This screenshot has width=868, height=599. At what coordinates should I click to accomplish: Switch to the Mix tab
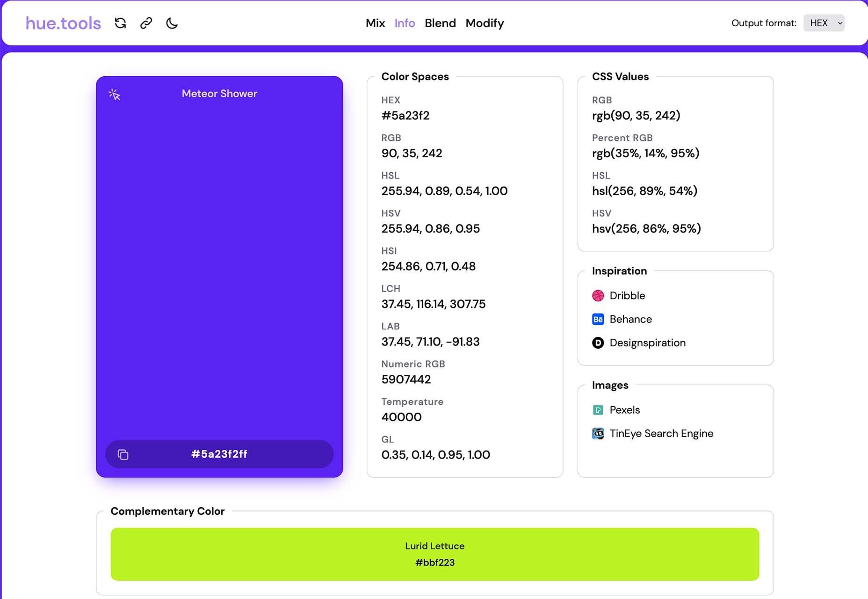tap(375, 23)
